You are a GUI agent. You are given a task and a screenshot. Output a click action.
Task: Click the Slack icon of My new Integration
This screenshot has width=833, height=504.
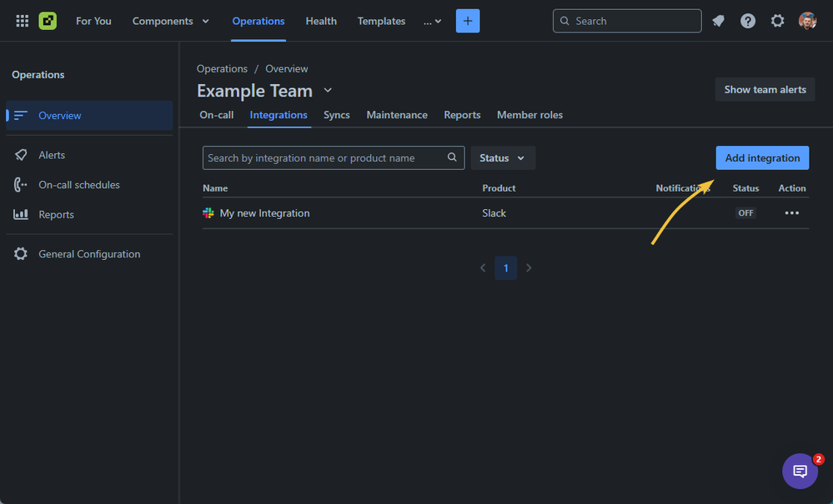coord(208,213)
